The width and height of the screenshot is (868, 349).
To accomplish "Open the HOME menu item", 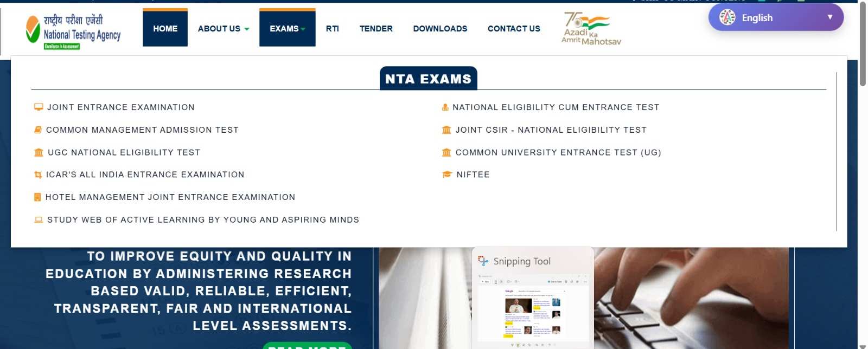I will [165, 28].
